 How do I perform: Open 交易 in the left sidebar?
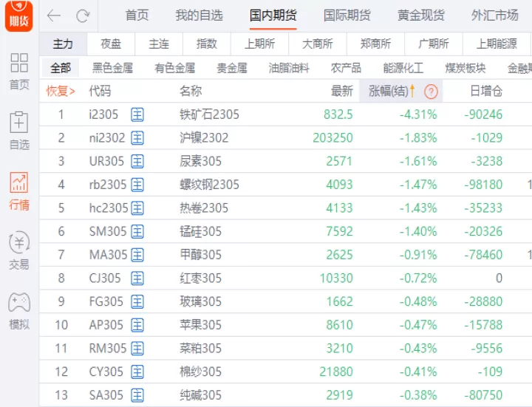(19, 251)
